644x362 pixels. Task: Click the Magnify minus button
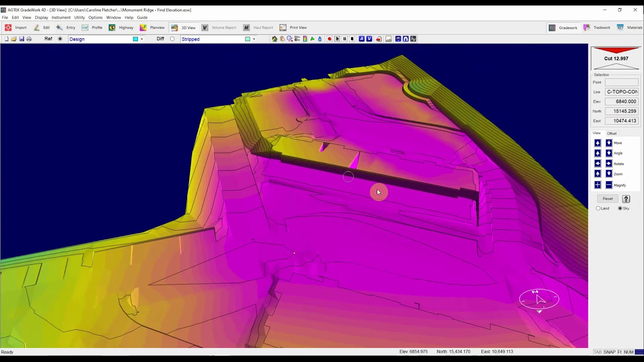(609, 185)
